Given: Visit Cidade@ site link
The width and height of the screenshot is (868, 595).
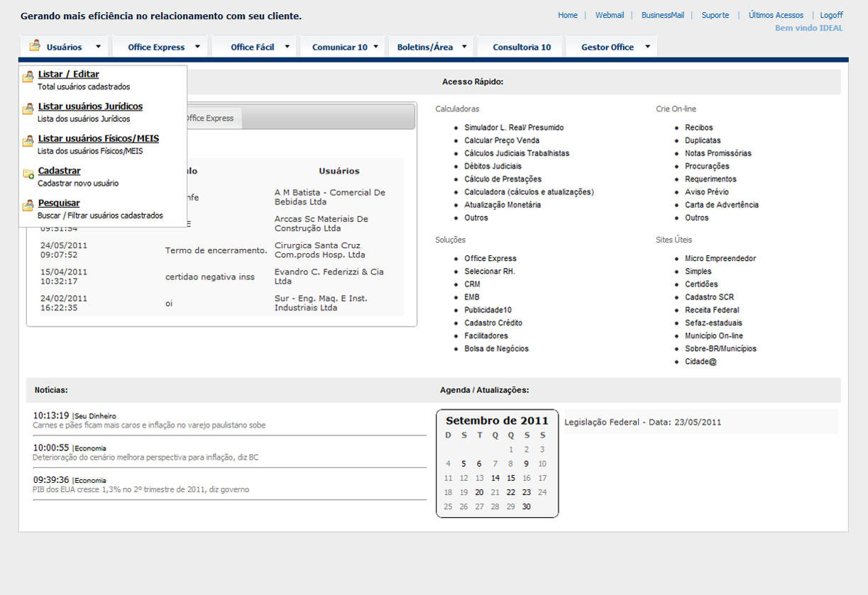Looking at the screenshot, I should (x=701, y=362).
